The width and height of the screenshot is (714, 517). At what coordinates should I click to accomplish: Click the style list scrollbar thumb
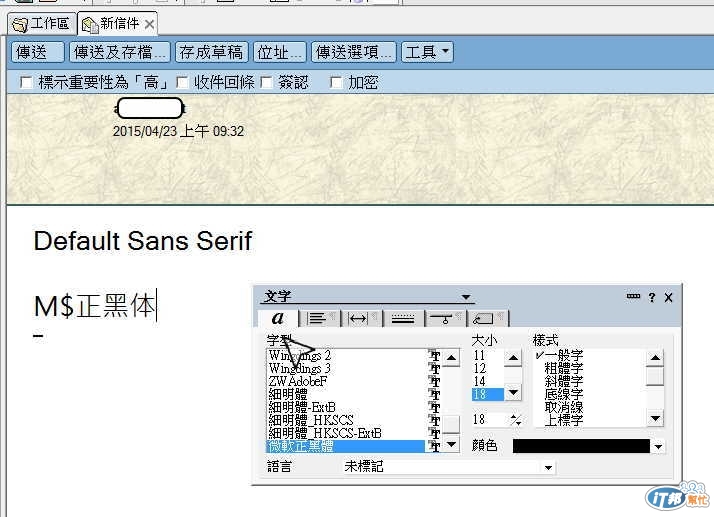click(655, 376)
